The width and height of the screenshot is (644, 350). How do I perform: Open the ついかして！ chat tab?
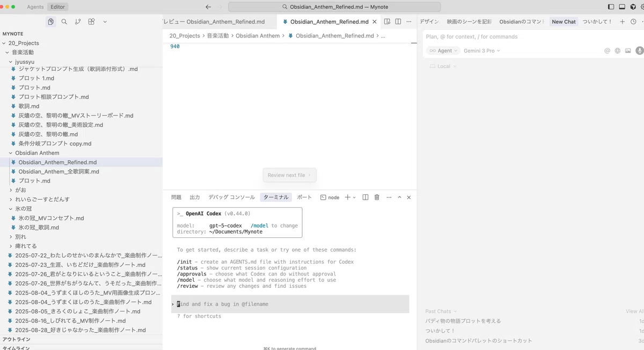597,21
